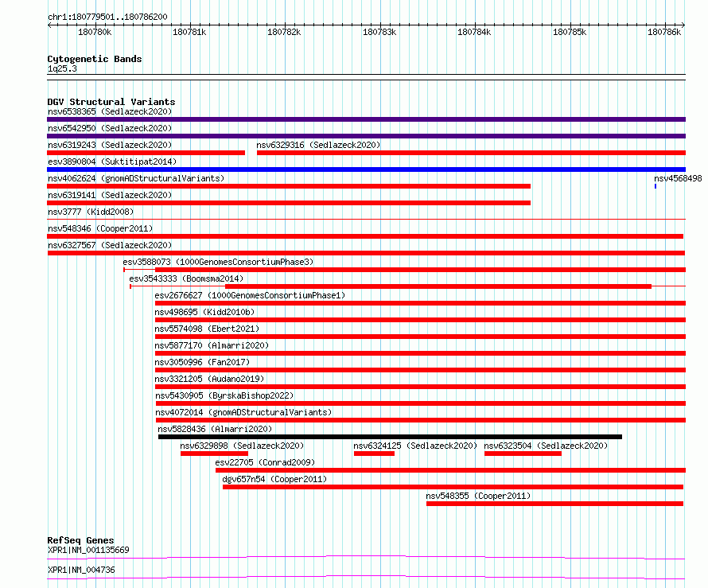Click the thin red nsv3777 variant line
Image resolution: width=708 pixels, height=588 pixels.
click(366, 220)
